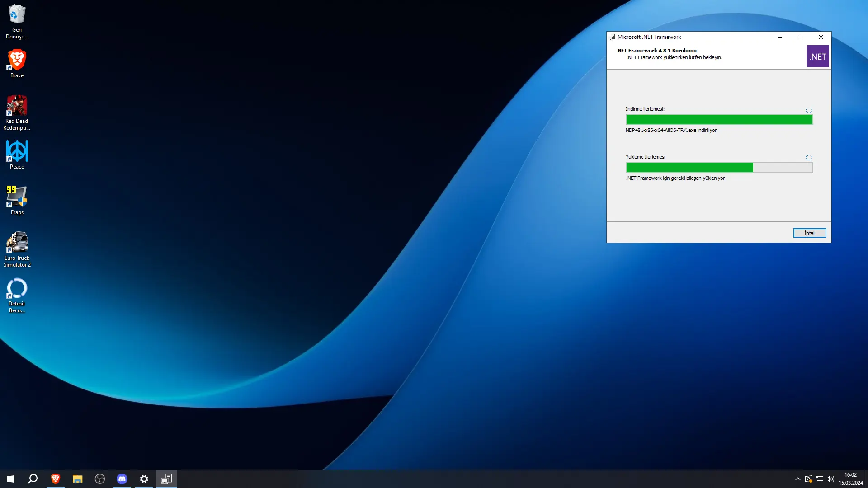Click the İptal cancel button
The width and height of the screenshot is (868, 488).
coord(809,233)
